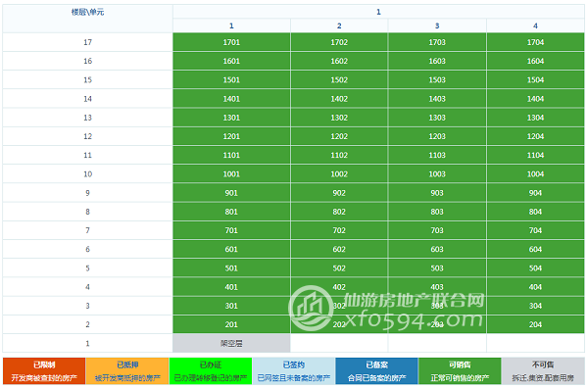Image resolution: width=588 pixels, height=388 pixels.
Task: Select room 1701 cell
Action: 231,42
